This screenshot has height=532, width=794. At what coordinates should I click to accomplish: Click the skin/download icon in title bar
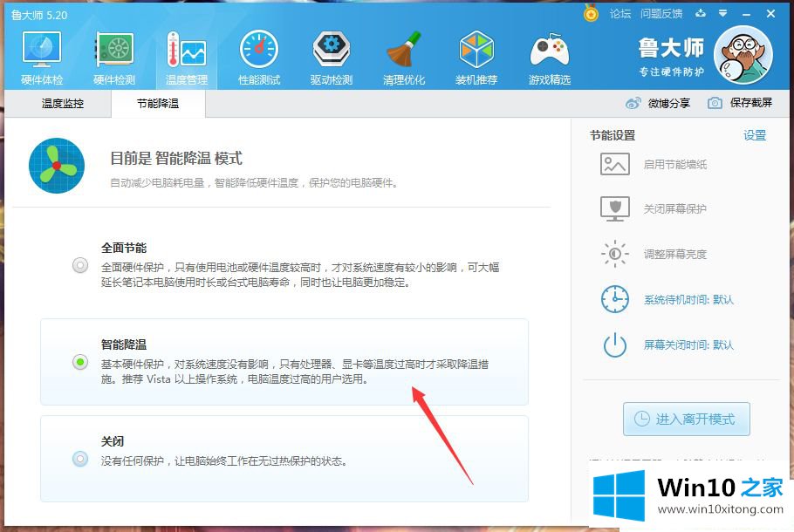pos(701,13)
